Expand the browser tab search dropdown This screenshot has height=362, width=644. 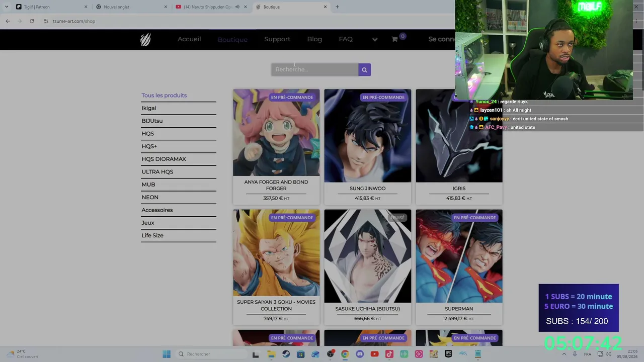[x=6, y=7]
